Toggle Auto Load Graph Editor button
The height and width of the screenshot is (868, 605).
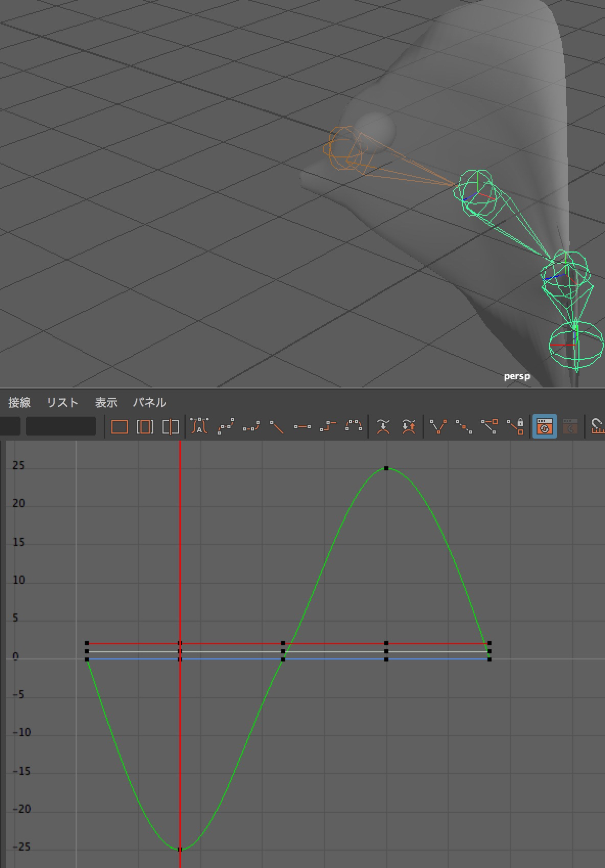click(544, 426)
